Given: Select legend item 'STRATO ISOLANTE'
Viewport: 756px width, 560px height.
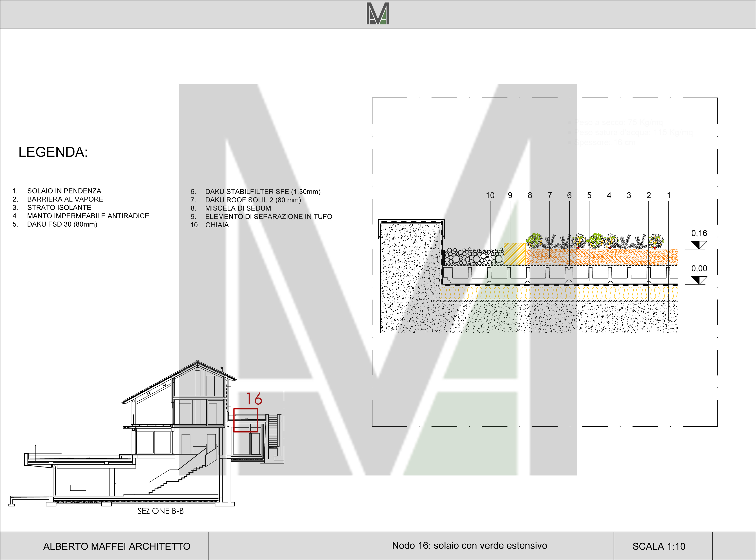Looking at the screenshot, I should (59, 207).
